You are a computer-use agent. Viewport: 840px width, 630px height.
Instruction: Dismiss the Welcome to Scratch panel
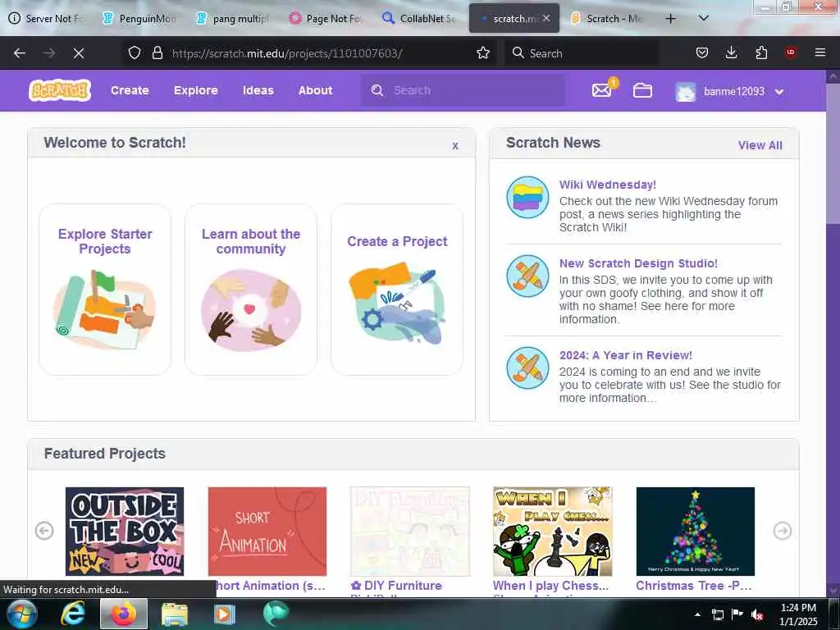click(455, 146)
